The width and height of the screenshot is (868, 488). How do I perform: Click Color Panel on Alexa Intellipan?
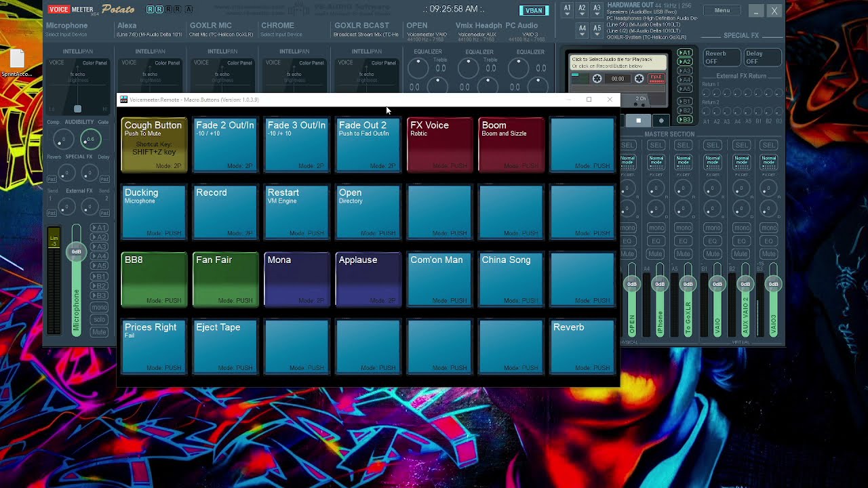click(x=167, y=63)
